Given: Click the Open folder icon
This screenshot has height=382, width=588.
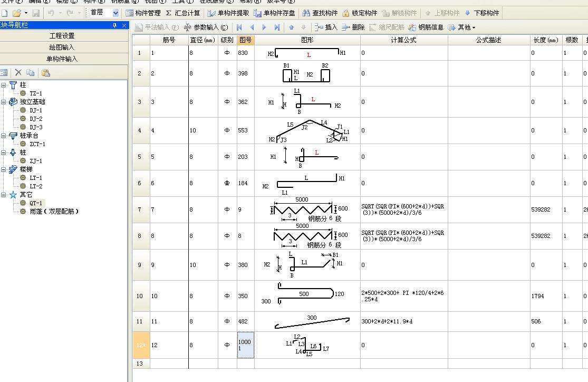Looking at the screenshot, I should (17, 13).
